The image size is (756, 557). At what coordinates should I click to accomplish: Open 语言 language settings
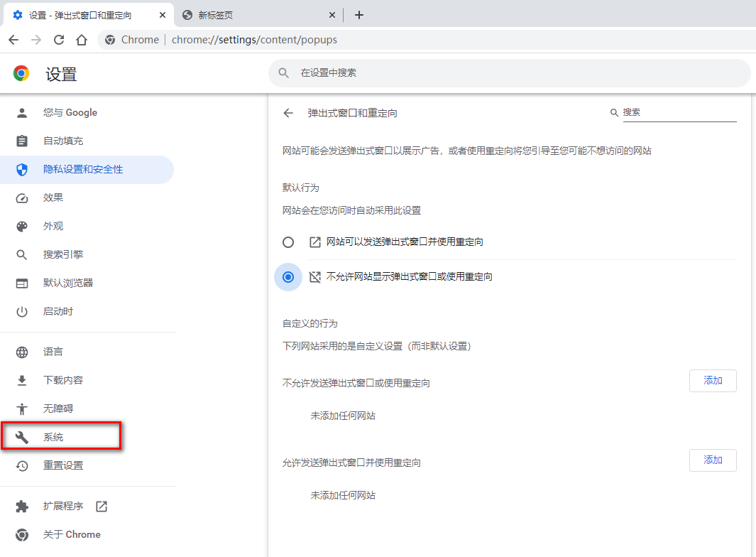pos(87,352)
